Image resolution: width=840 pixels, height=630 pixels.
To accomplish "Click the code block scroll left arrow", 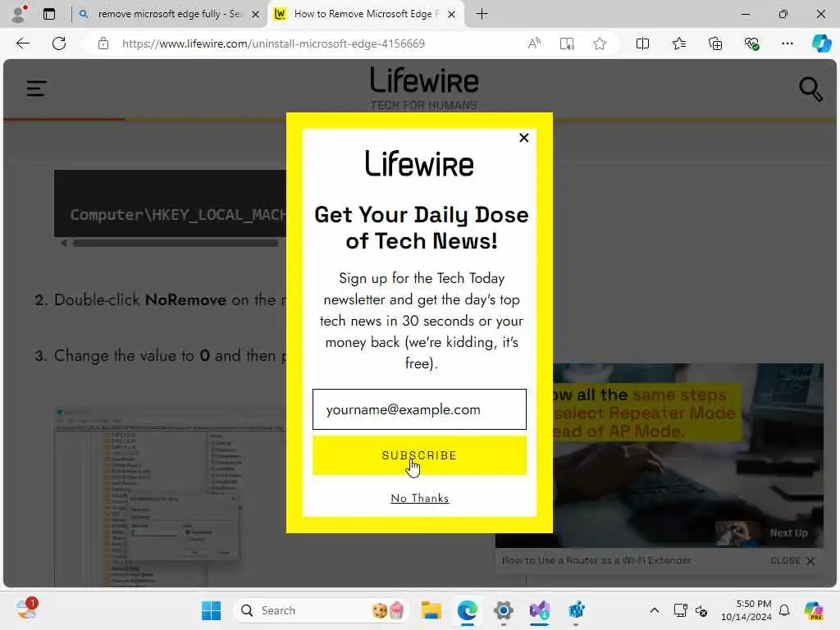I will click(64, 243).
